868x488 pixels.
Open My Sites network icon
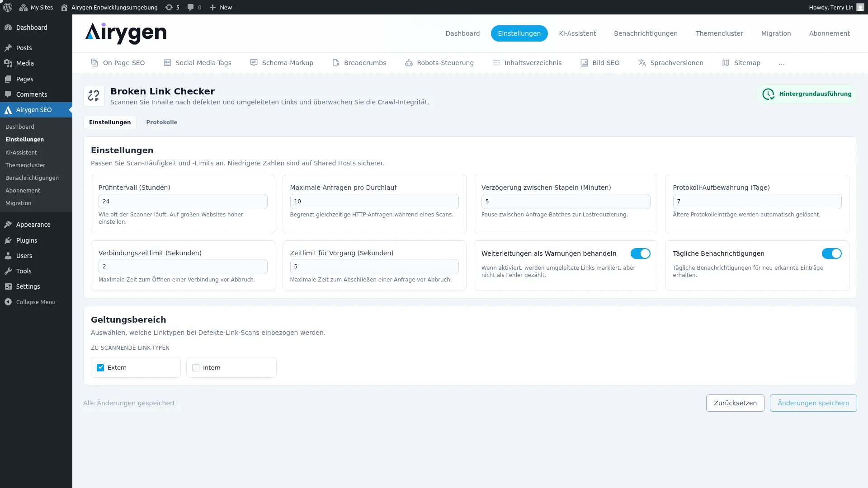[x=24, y=7]
